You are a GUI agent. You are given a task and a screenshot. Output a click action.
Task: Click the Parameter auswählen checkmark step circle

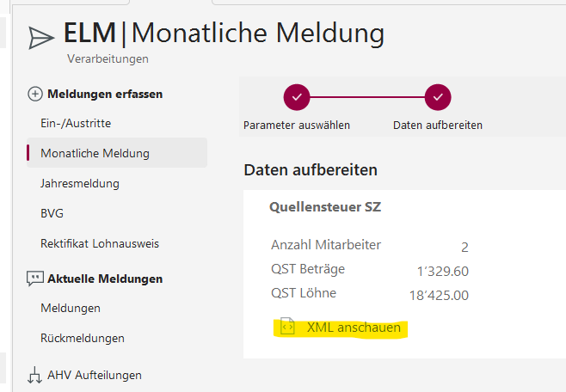coord(296,97)
